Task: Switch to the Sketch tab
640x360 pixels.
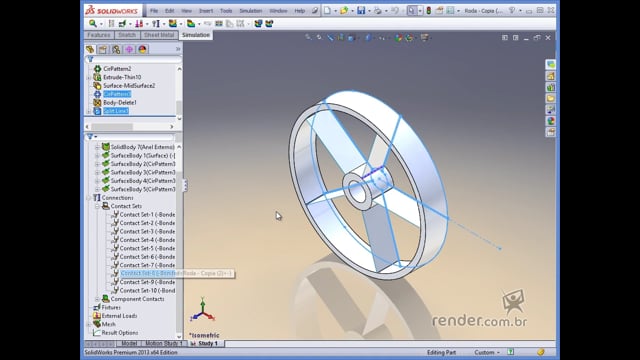Action: coord(127,35)
